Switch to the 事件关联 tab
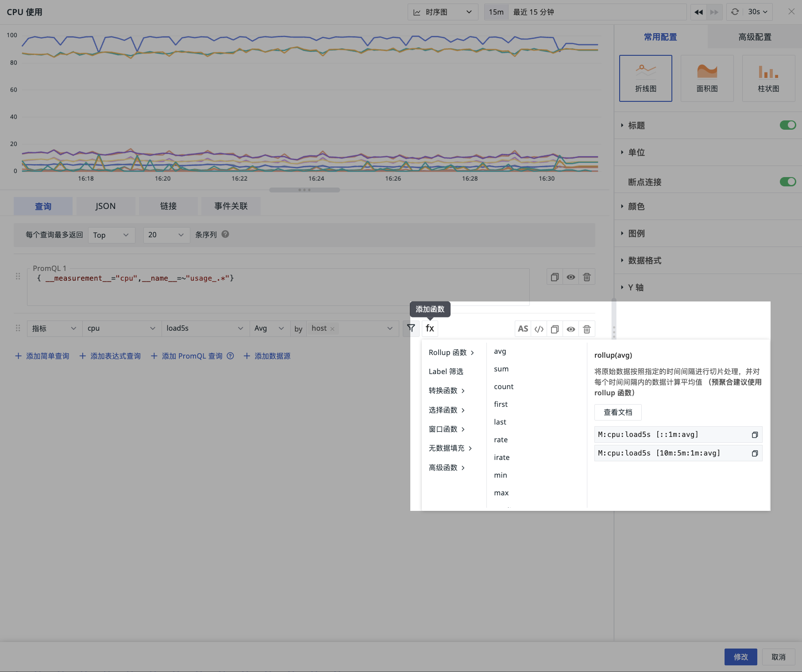Screen dimensions: 802x672 pyautogui.click(x=231, y=206)
